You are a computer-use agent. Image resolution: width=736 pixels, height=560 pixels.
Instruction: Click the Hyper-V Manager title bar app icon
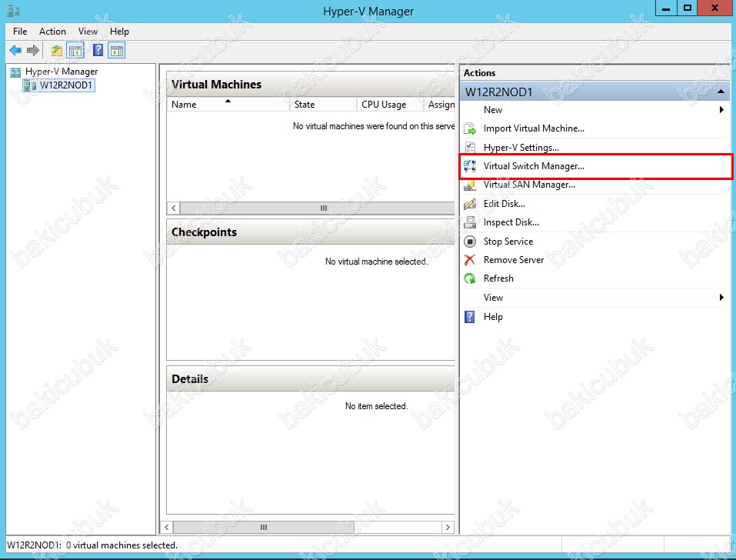(13, 10)
